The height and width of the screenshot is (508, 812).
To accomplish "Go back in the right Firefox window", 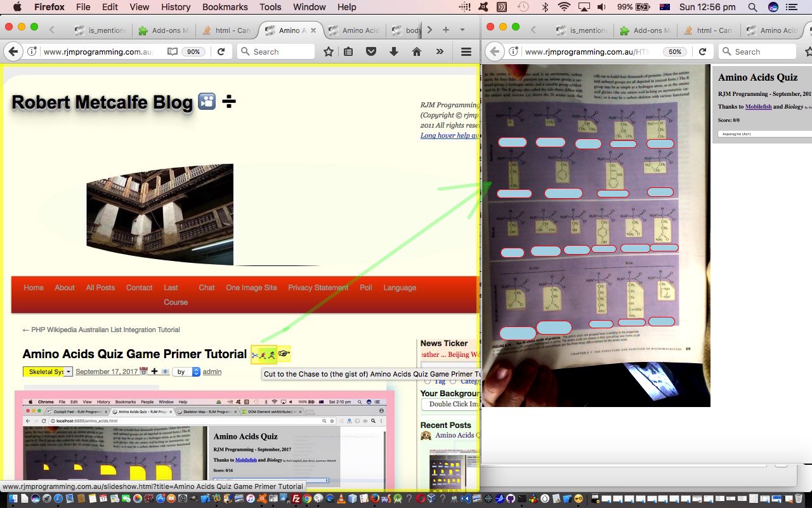I will (495, 51).
